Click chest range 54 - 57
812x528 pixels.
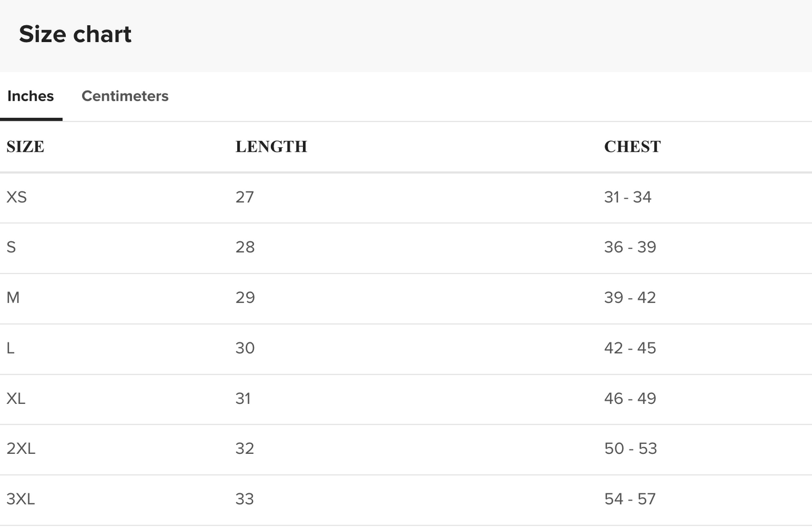tap(630, 499)
